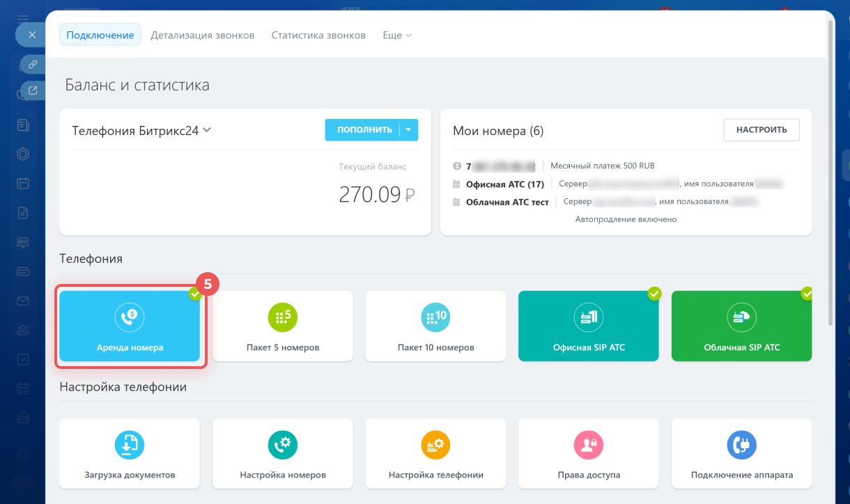Open Настройка телефонии settings

[435, 452]
